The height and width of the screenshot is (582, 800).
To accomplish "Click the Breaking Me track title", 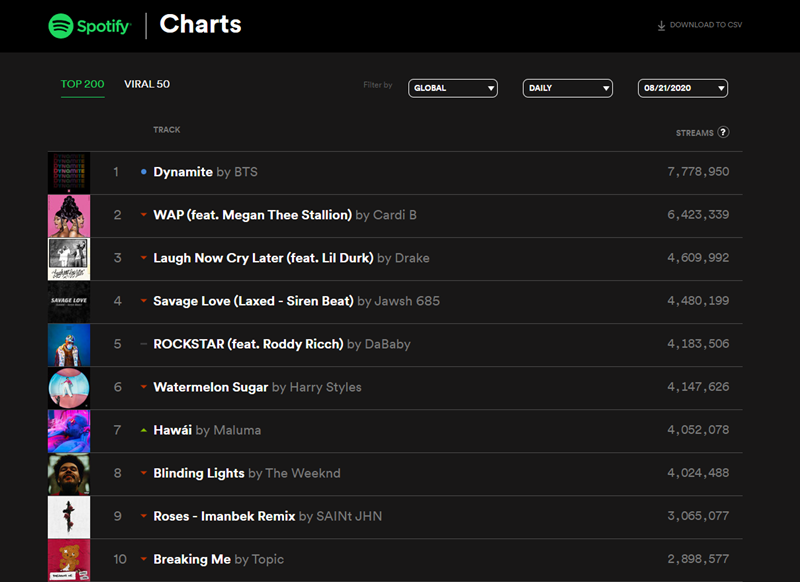I will point(192,559).
